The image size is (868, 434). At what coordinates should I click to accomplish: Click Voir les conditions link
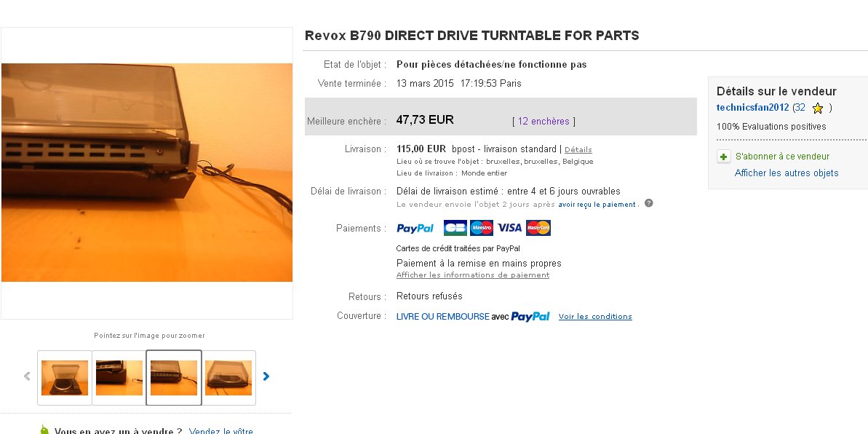point(595,317)
